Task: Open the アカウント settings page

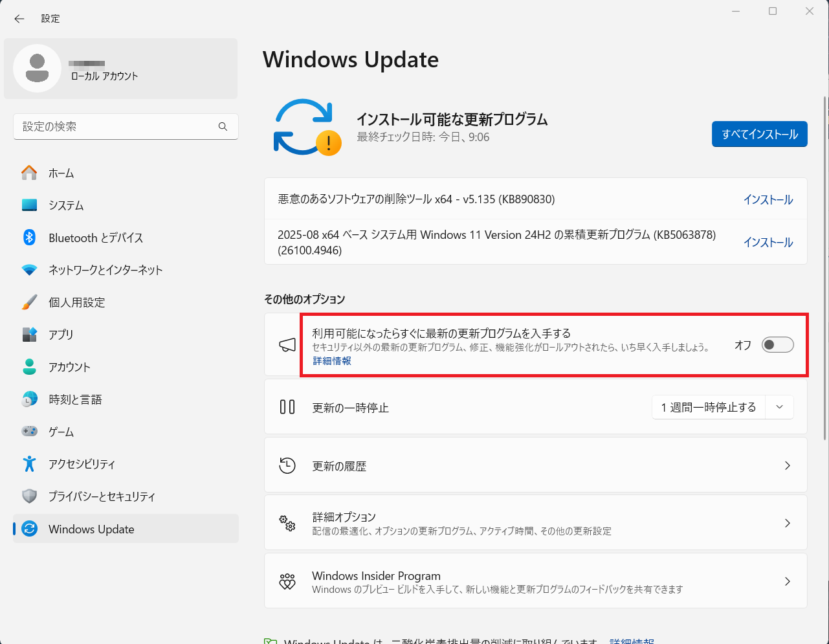Action: (126, 367)
